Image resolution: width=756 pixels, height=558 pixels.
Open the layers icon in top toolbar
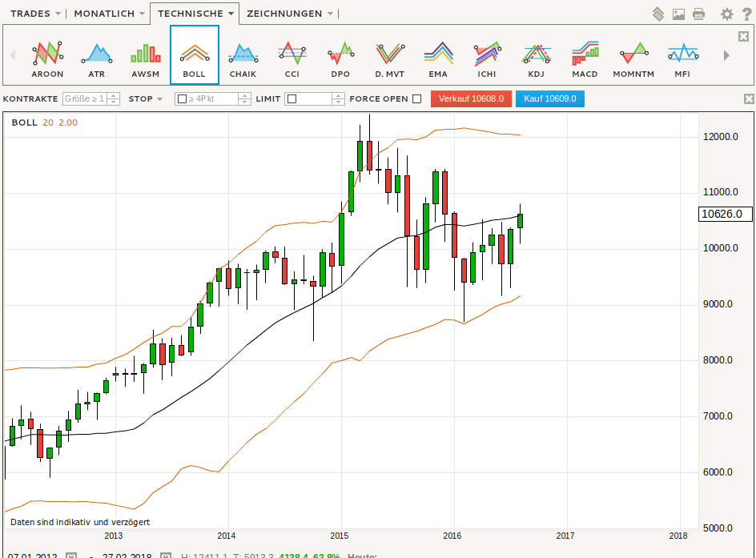pos(658,14)
